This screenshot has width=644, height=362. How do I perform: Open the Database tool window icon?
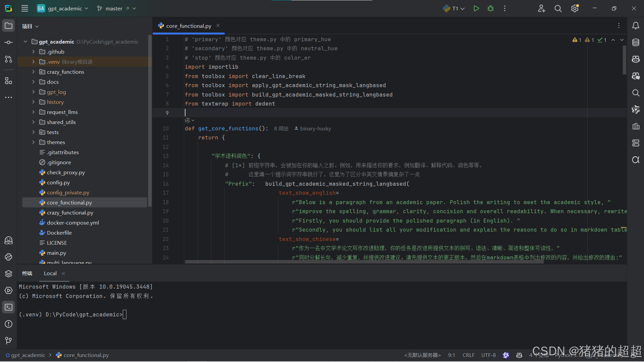[x=635, y=43]
